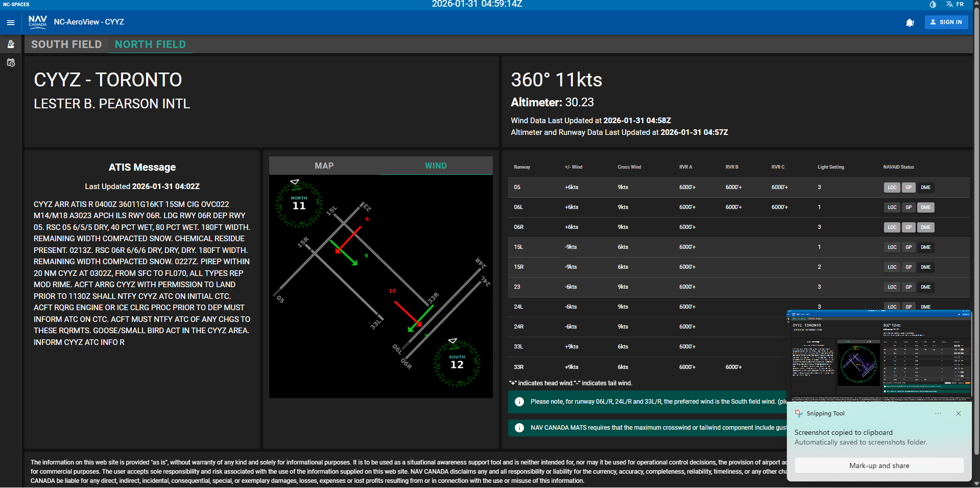980x488 pixels.
Task: Open the hamburger navigation menu
Action: [x=10, y=22]
